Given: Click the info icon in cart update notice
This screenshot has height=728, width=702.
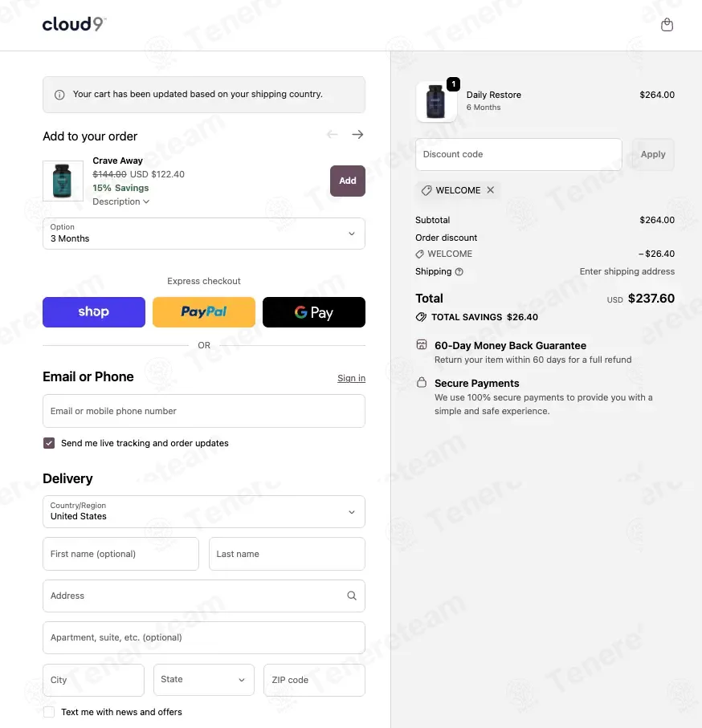Looking at the screenshot, I should click(59, 95).
